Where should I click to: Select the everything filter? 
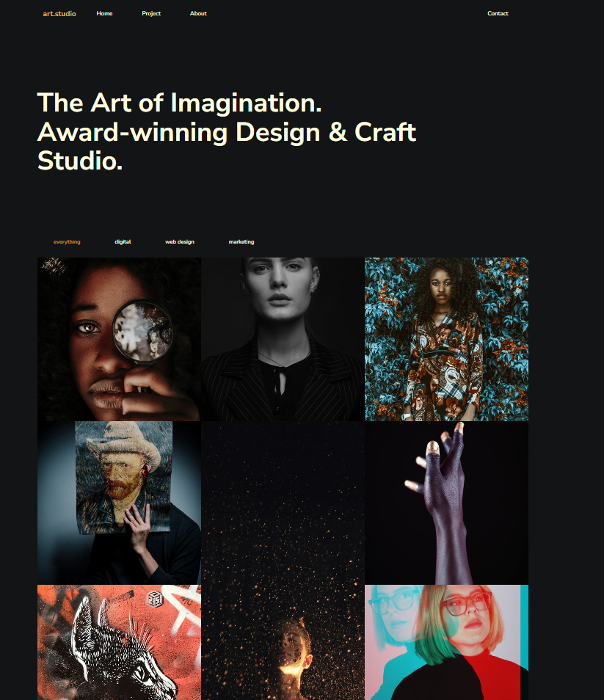pyautogui.click(x=67, y=242)
